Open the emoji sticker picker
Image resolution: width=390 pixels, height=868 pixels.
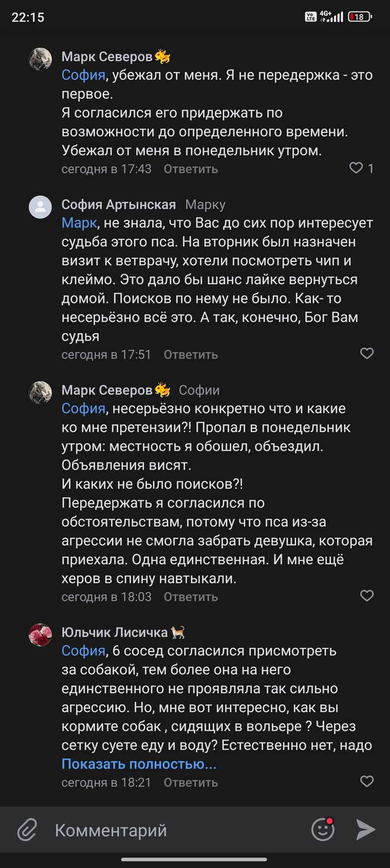click(x=323, y=830)
